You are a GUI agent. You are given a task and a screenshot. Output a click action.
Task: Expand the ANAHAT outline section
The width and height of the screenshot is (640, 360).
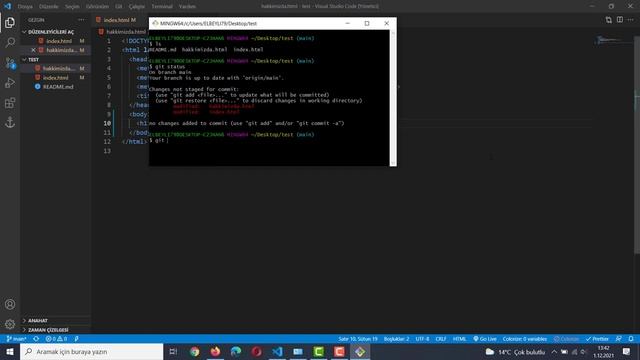pyautogui.click(x=38, y=320)
